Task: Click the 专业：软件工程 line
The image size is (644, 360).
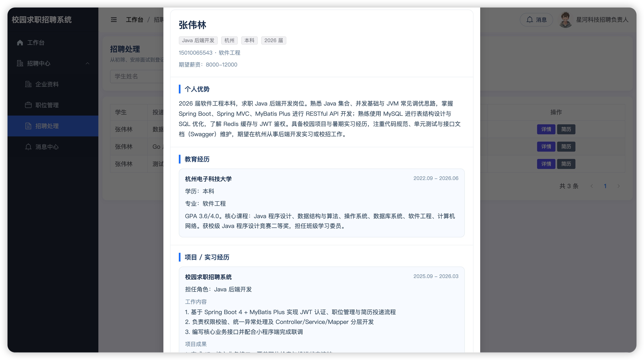Action: click(x=205, y=204)
